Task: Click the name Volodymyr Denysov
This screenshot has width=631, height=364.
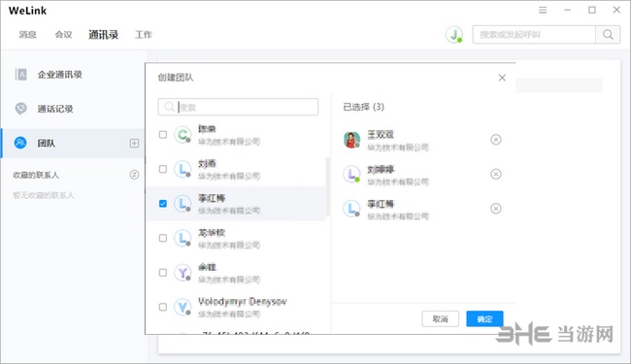Action: (x=243, y=302)
